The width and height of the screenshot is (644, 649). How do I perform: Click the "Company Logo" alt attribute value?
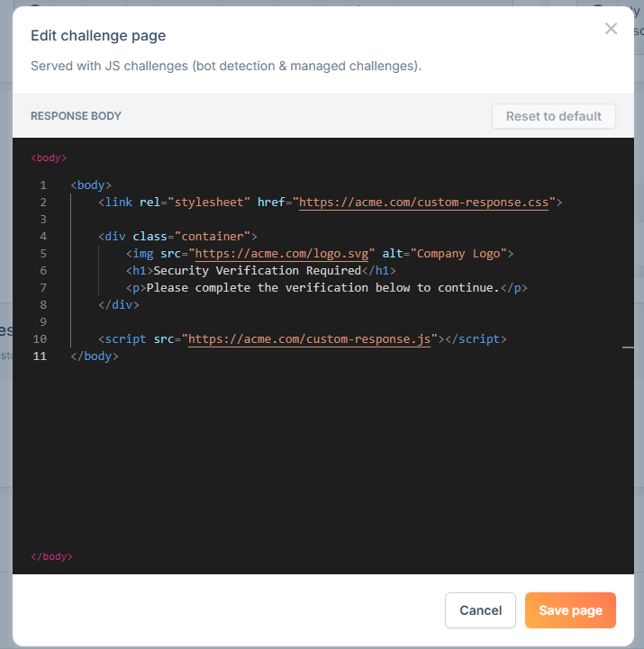point(458,254)
